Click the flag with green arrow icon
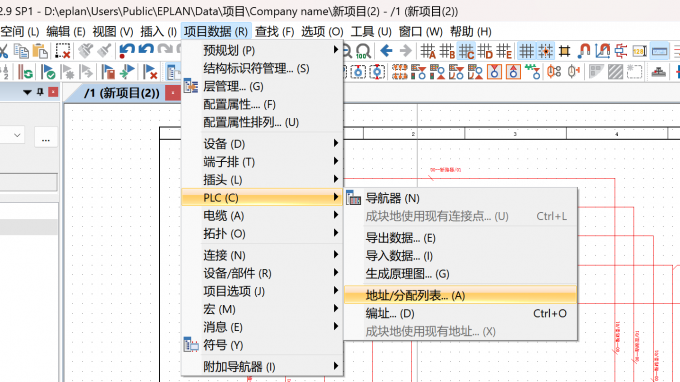 coord(127,72)
